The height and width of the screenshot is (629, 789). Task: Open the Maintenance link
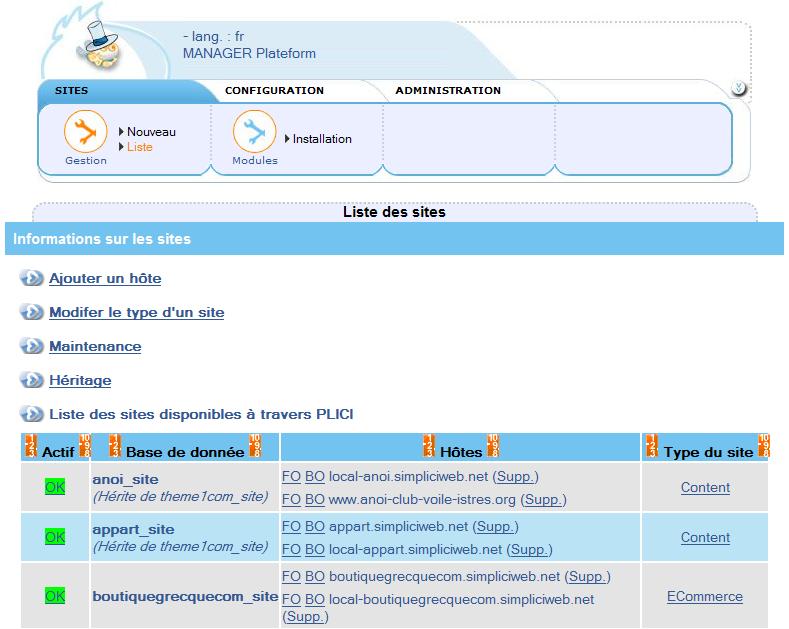tap(95, 347)
